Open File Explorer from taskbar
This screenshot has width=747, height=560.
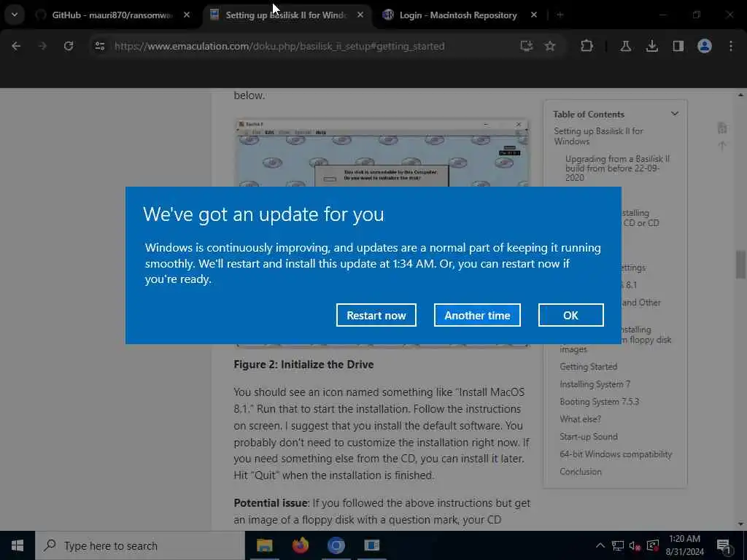[x=264, y=545]
